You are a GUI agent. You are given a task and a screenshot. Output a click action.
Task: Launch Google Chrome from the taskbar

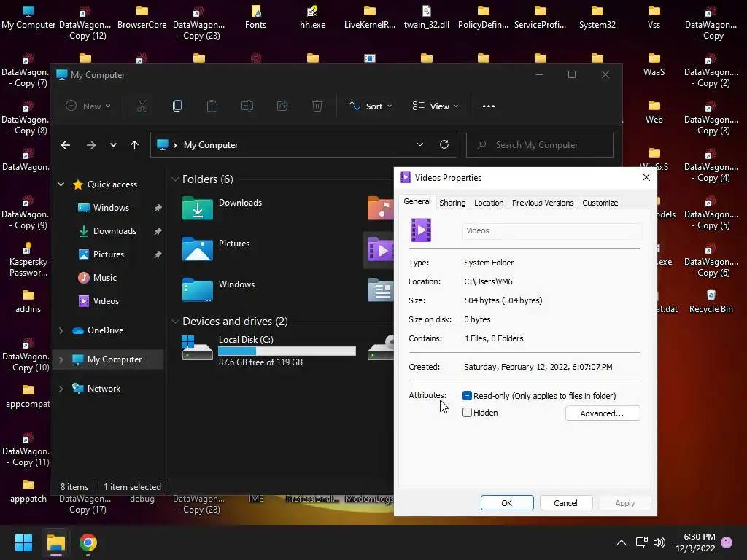pyautogui.click(x=88, y=542)
